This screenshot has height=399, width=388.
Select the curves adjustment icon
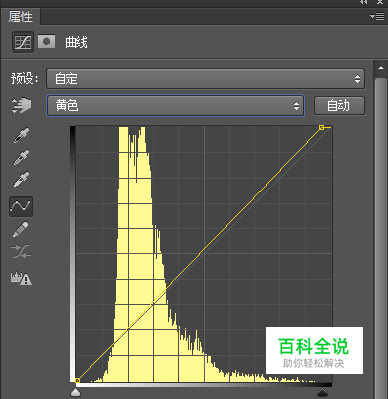pos(23,42)
